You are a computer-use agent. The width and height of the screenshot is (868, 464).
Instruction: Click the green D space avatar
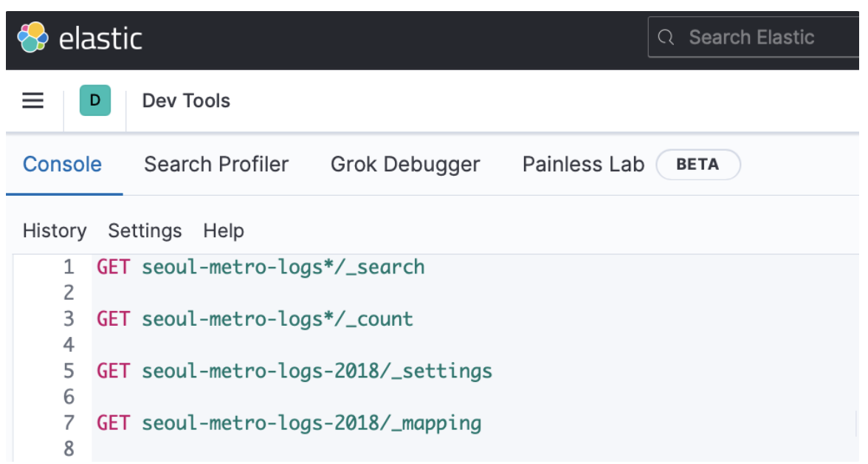[95, 100]
